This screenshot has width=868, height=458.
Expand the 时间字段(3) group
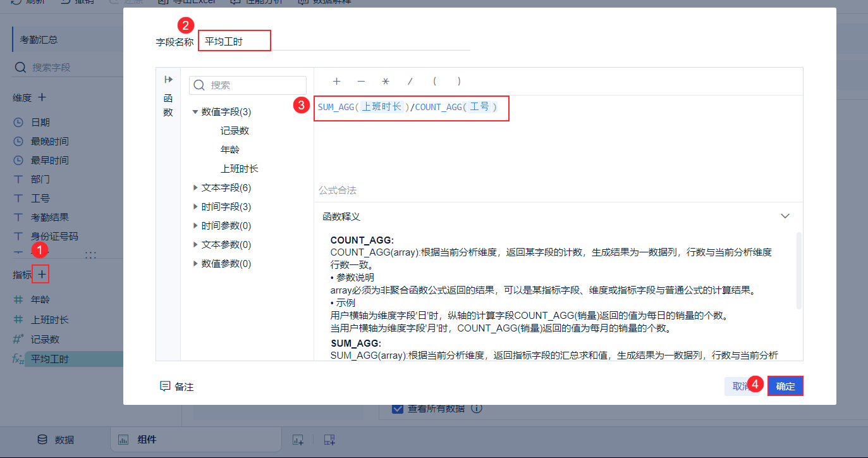tap(195, 207)
